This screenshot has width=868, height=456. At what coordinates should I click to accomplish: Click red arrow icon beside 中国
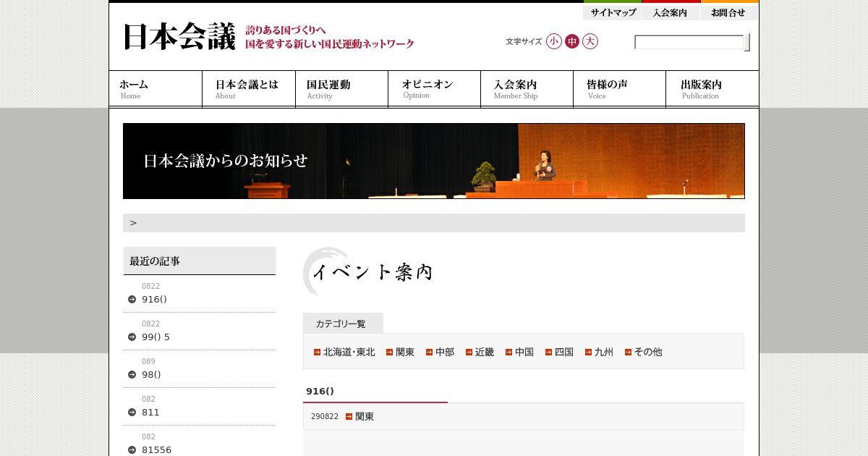509,352
